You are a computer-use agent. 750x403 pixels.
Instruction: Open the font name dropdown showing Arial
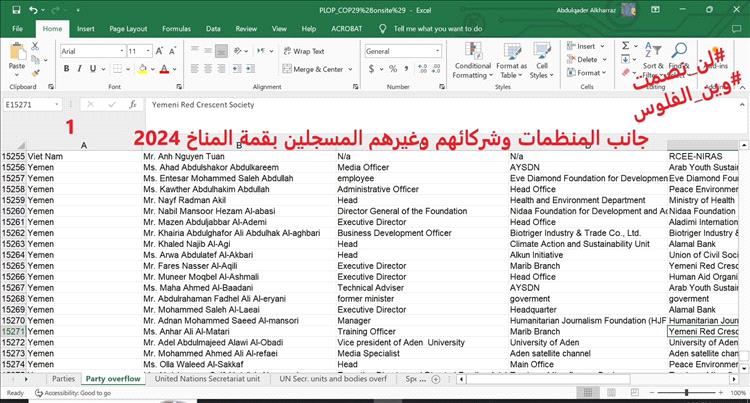point(122,51)
